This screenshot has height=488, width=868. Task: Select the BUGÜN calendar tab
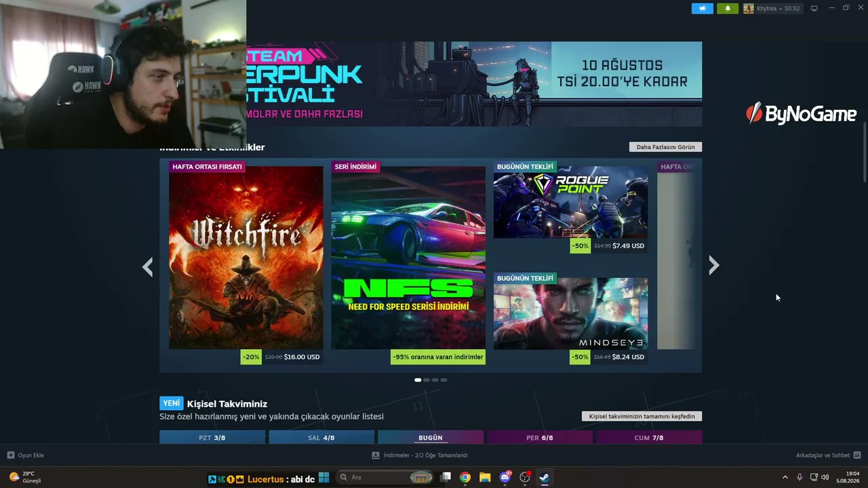431,438
